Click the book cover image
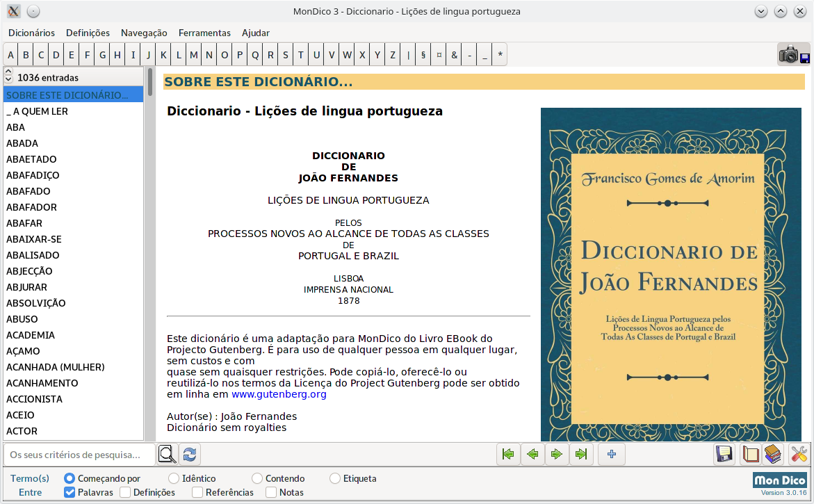This screenshot has height=504, width=814. (x=671, y=275)
